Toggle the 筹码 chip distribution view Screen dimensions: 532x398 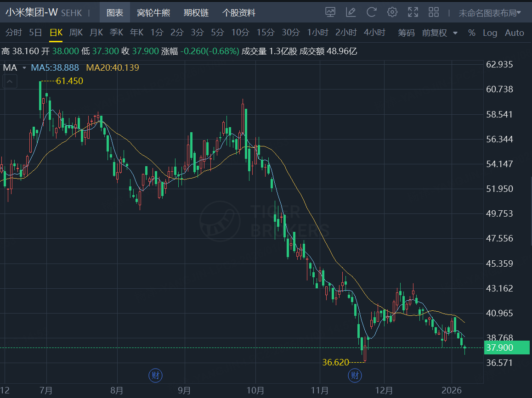click(x=406, y=33)
